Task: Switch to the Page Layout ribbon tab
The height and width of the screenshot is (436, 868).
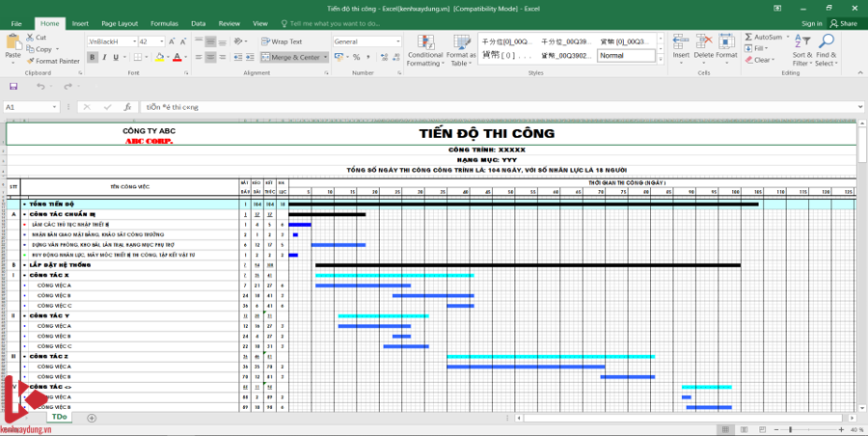Action: pos(120,23)
